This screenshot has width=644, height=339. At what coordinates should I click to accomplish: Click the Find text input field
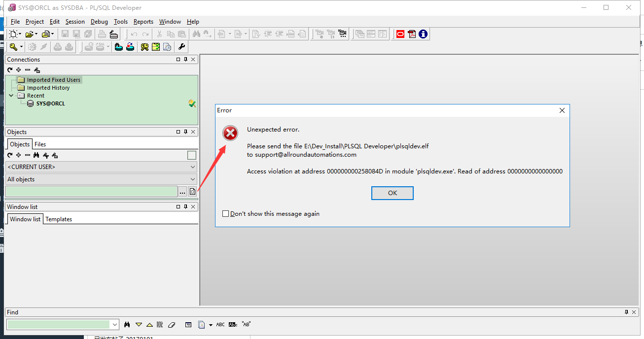tap(59, 325)
